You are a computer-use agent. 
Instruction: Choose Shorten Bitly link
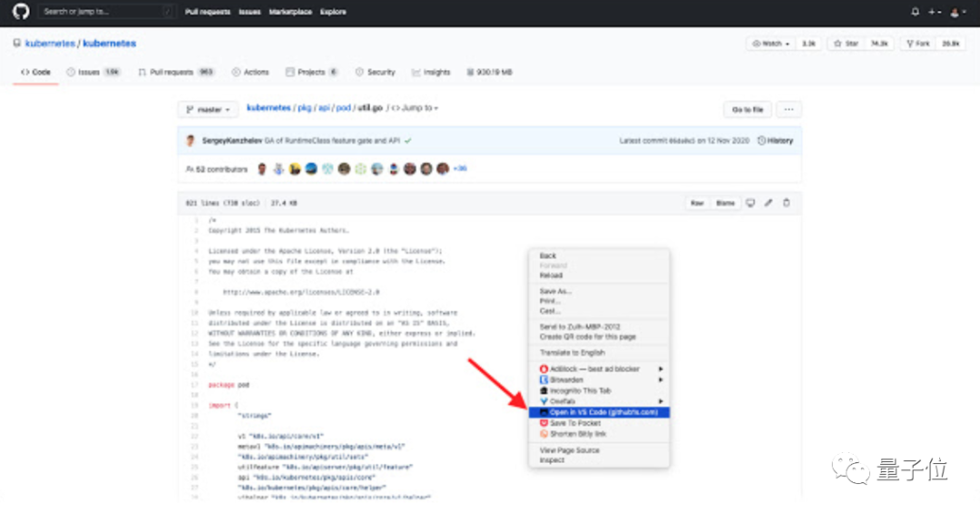[599, 434]
